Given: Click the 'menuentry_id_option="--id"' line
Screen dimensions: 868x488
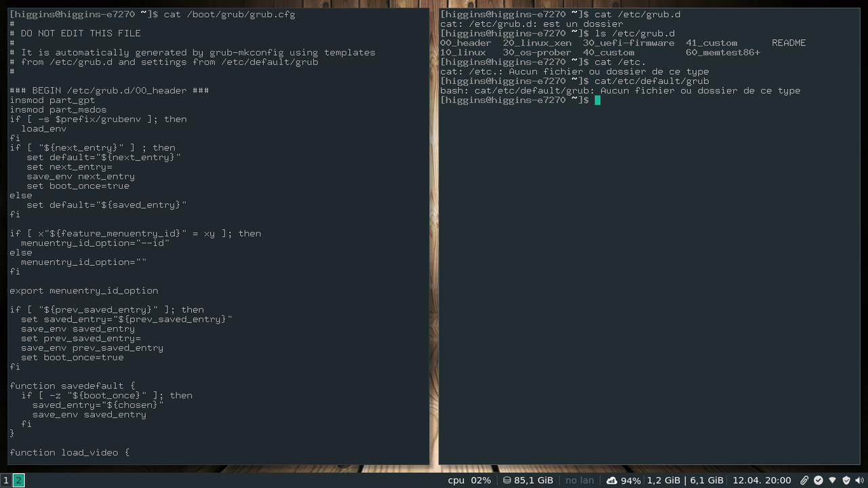Looking at the screenshot, I should (x=95, y=243).
